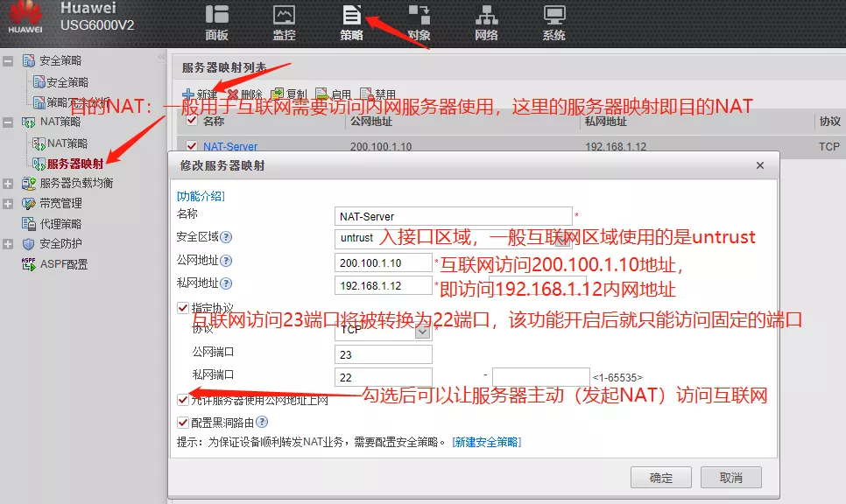This screenshot has height=504, width=846.
Task: Click help icon next to 配置黑洞路由
Action: click(262, 422)
